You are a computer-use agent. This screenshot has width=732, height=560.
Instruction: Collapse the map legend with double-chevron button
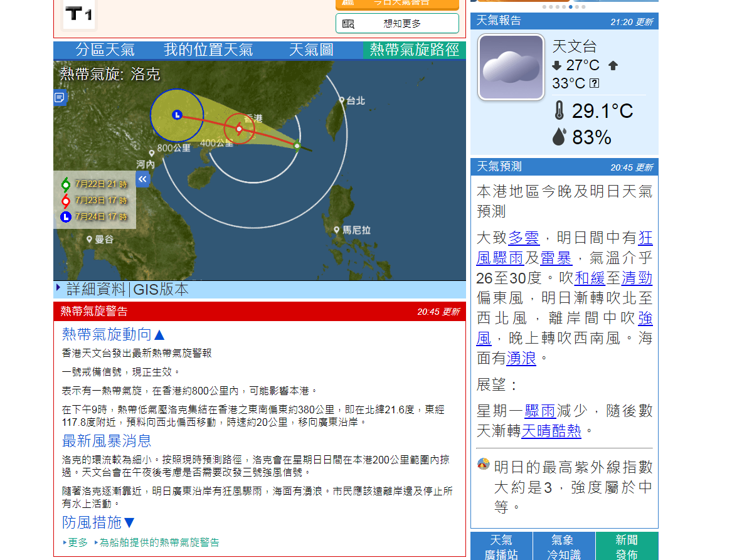(x=143, y=180)
